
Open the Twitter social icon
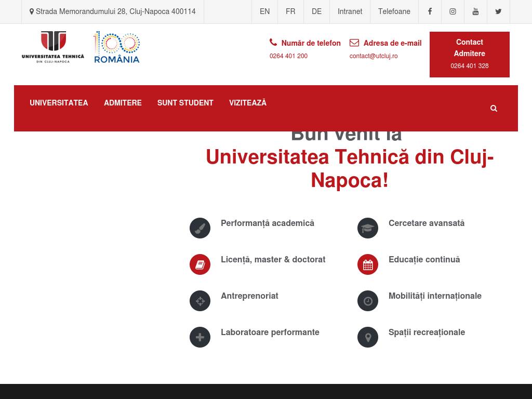498,11
